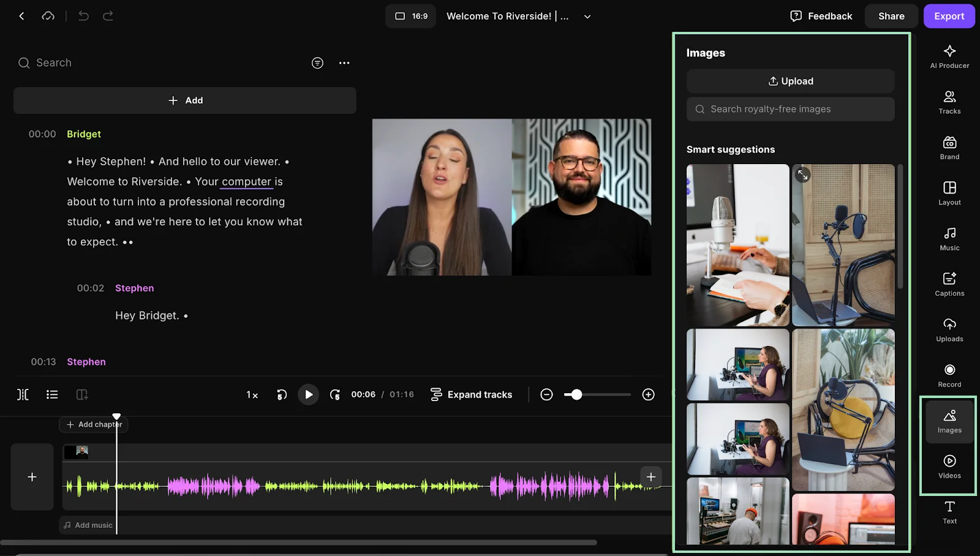Toggle Expand tracks in the timeline
This screenshot has width=980, height=556.
pos(471,394)
